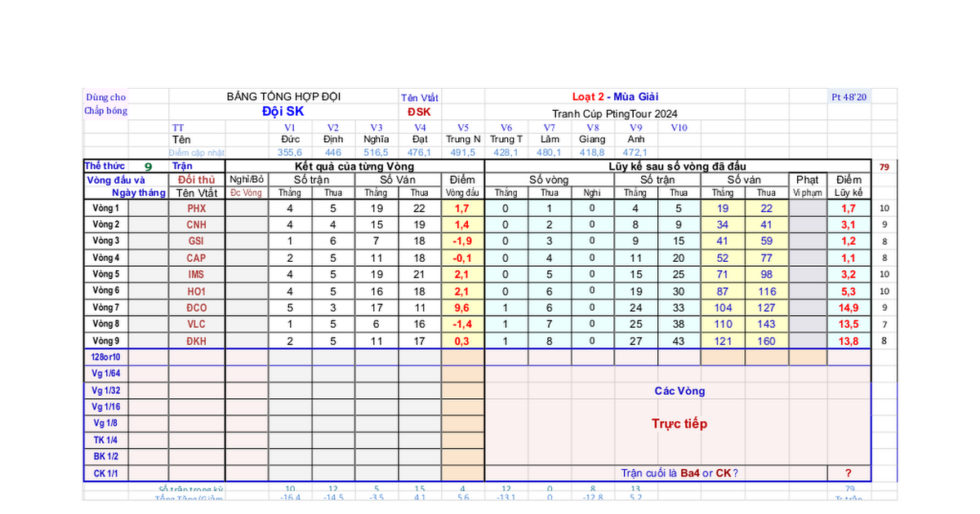
Task: Select rating value '418,8'
Action: click(x=593, y=152)
